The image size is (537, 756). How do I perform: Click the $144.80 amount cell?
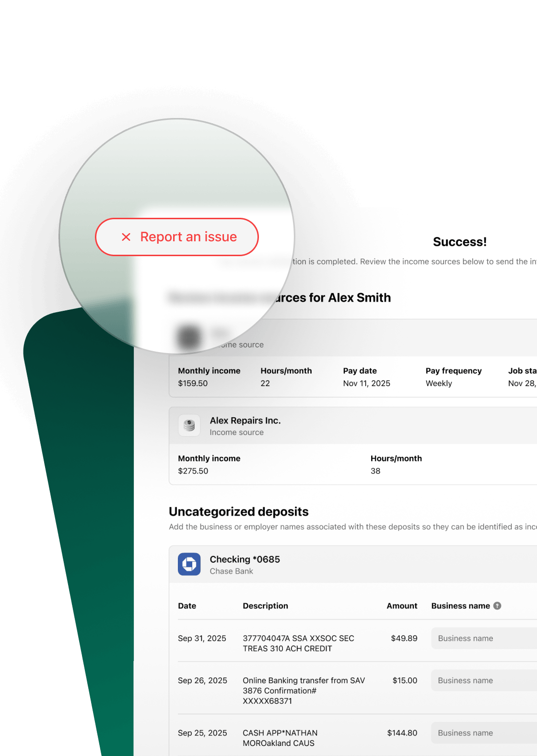pos(402,733)
